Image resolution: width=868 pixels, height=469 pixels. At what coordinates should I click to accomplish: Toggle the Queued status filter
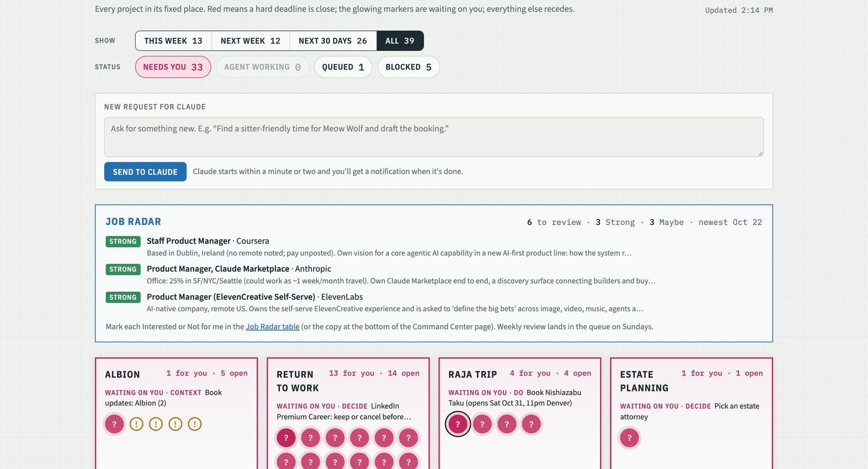click(x=343, y=67)
